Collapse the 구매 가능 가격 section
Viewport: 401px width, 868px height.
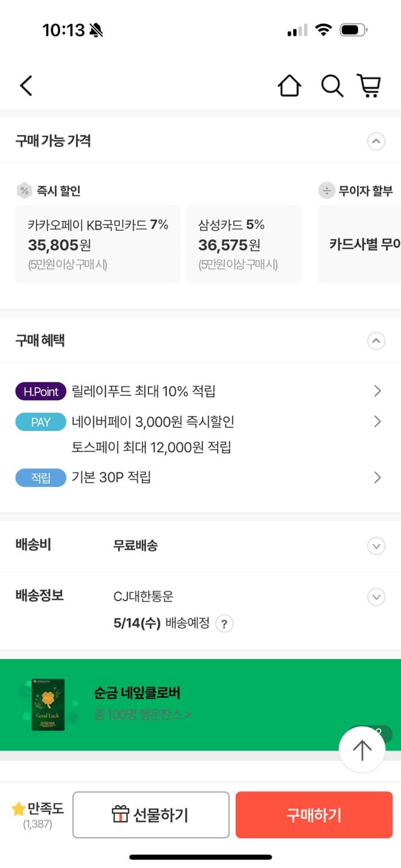click(376, 142)
